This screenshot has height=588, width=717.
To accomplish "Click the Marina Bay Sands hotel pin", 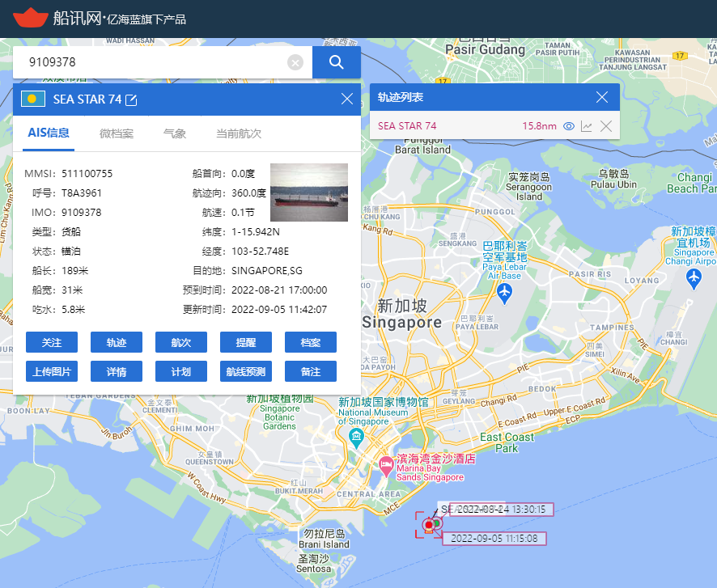I will pyautogui.click(x=386, y=466).
